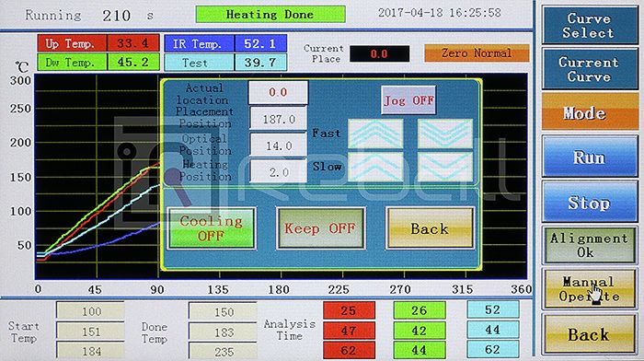Open the Curve Select menu
The image size is (644, 361).
click(x=590, y=25)
